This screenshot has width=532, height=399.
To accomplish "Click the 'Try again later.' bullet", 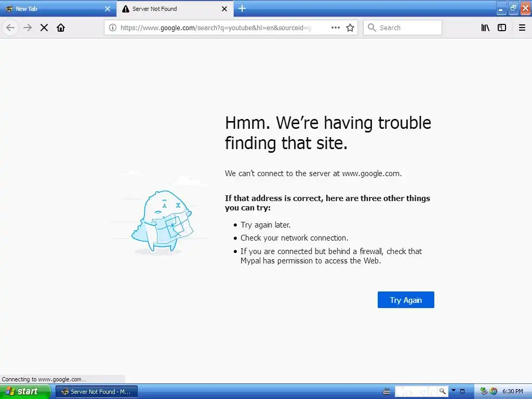I will (x=265, y=225).
